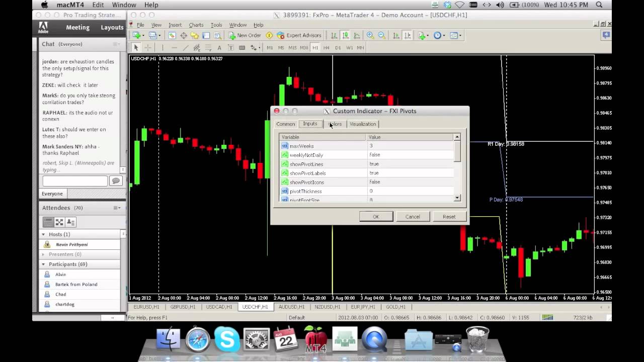Click OK in FXI Pivots dialog
The height and width of the screenshot is (362, 644).
click(376, 217)
